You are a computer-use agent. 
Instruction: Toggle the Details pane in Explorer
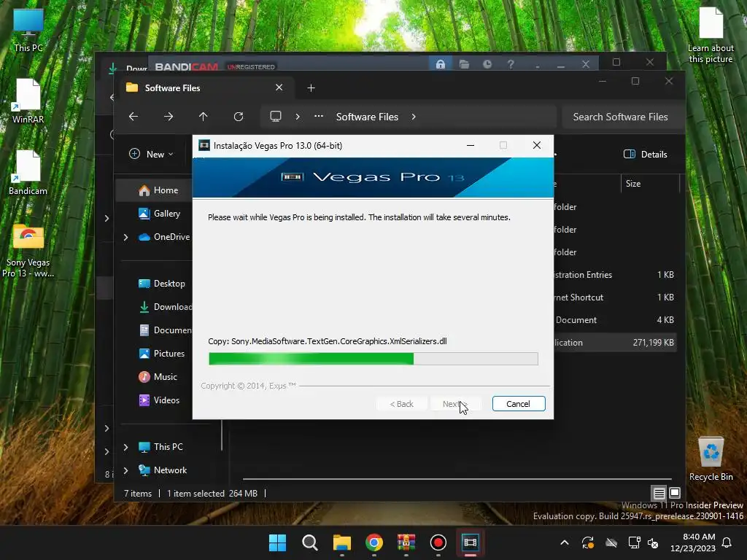646,155
